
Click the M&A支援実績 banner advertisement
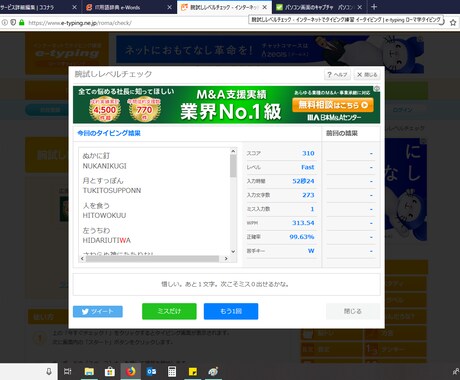(x=226, y=105)
